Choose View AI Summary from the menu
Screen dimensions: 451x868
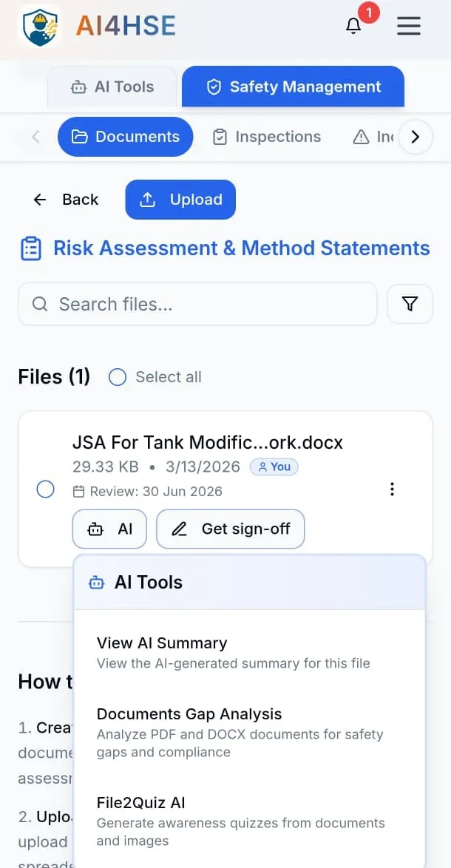(249, 652)
